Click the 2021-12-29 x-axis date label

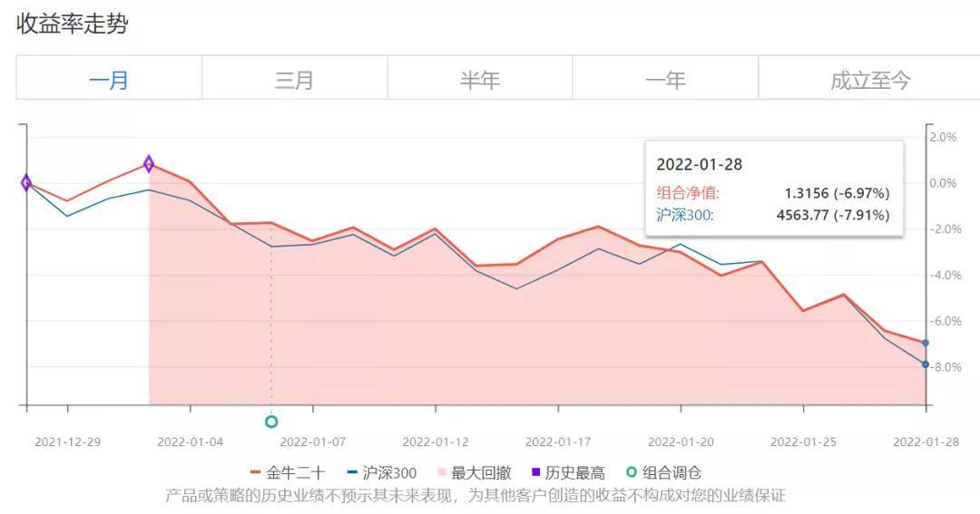tap(67, 442)
